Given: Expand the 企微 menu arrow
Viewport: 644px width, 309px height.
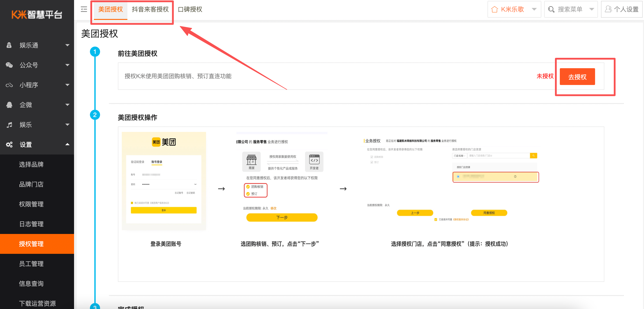Looking at the screenshot, I should (67, 105).
